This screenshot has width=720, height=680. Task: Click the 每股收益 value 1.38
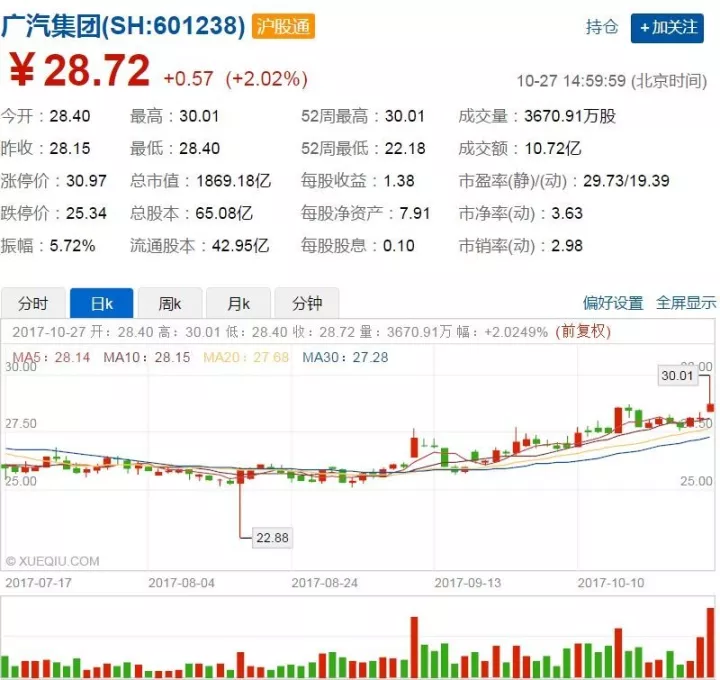pos(399,181)
